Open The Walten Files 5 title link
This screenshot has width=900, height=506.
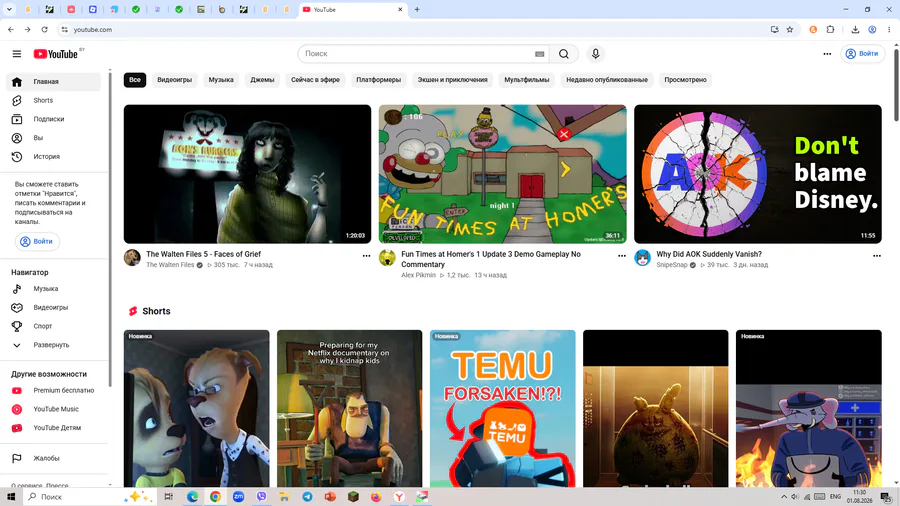[x=203, y=254]
